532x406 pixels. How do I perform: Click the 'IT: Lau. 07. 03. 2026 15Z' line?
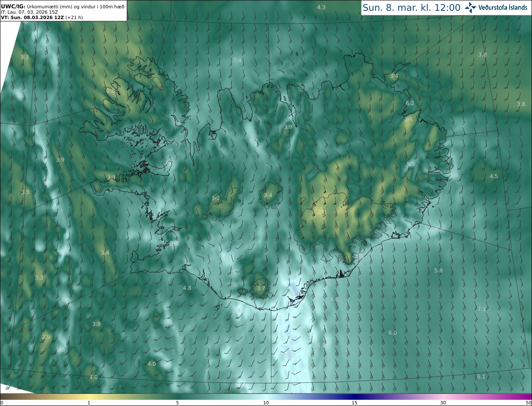pos(30,12)
